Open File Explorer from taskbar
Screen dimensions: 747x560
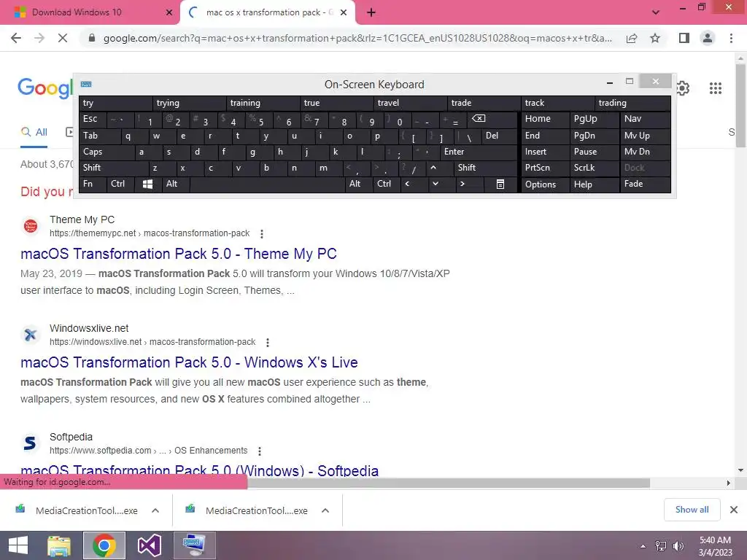click(58, 545)
